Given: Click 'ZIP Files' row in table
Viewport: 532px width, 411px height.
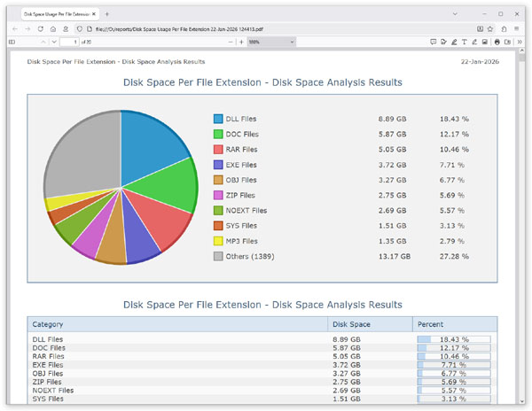Looking at the screenshot, I should click(x=262, y=382).
